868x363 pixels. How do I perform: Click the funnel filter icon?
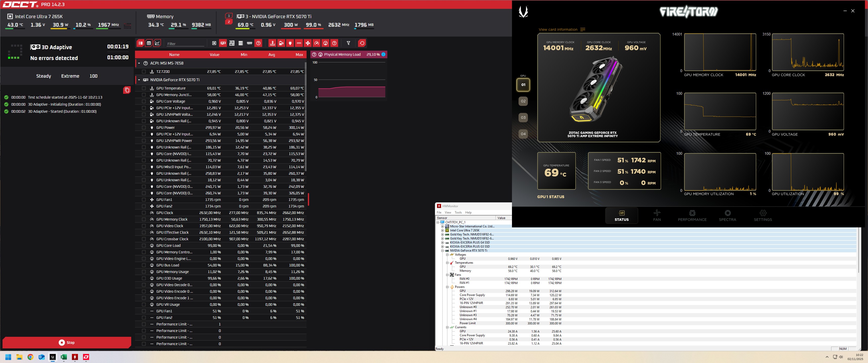pos(348,43)
